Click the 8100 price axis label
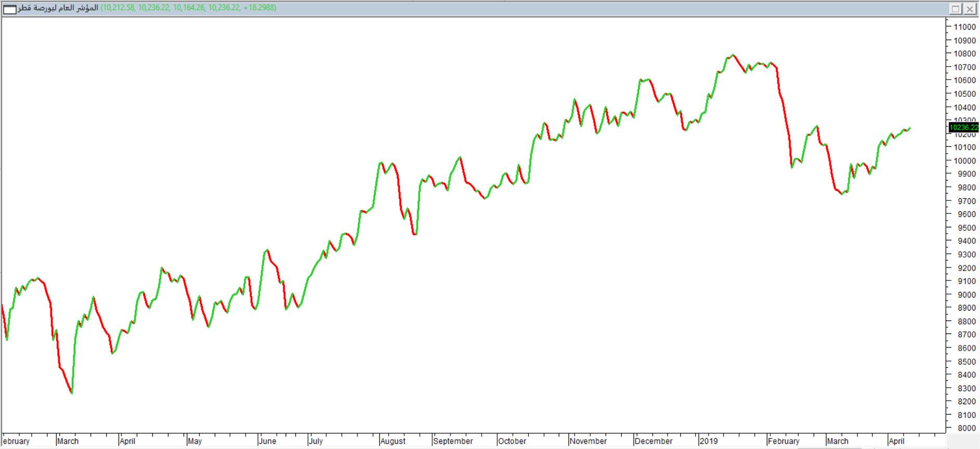This screenshot has height=449, width=980. click(x=966, y=415)
